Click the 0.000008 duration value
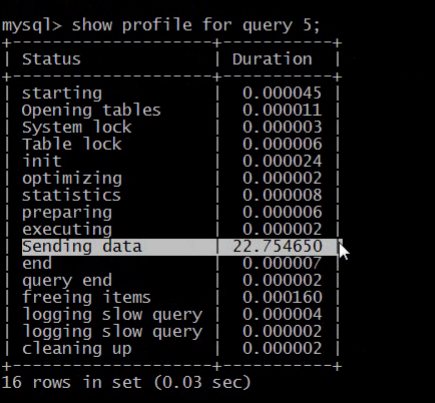The width and height of the screenshot is (435, 403). tap(282, 195)
